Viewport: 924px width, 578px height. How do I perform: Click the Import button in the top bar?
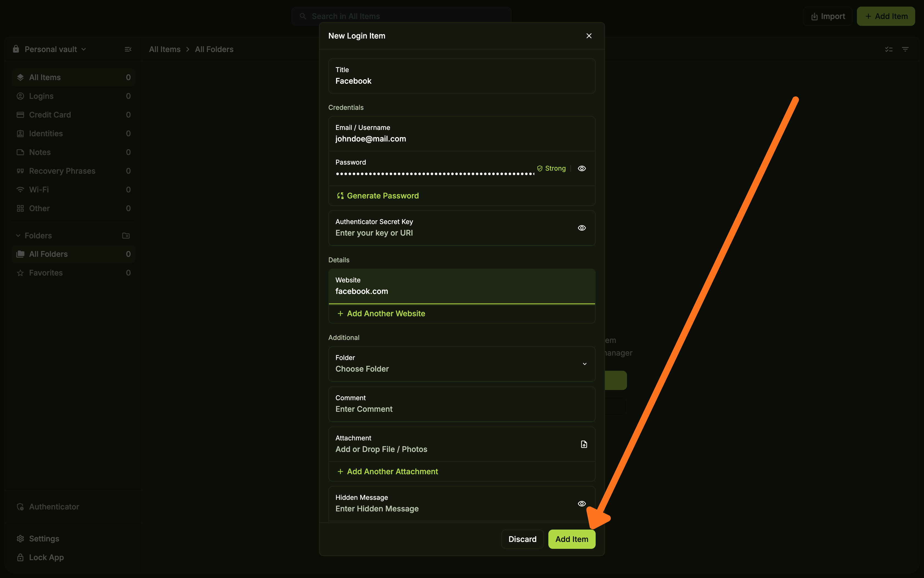tap(827, 17)
